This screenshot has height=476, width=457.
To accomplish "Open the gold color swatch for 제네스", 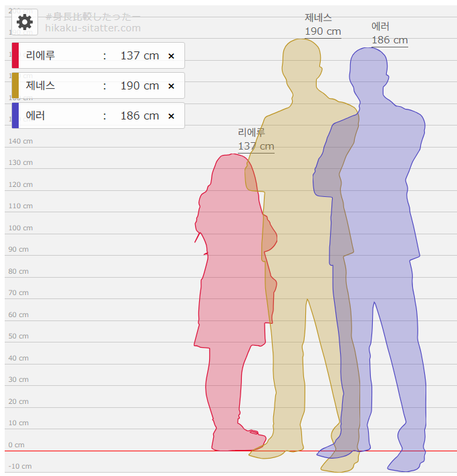I will click(15, 85).
